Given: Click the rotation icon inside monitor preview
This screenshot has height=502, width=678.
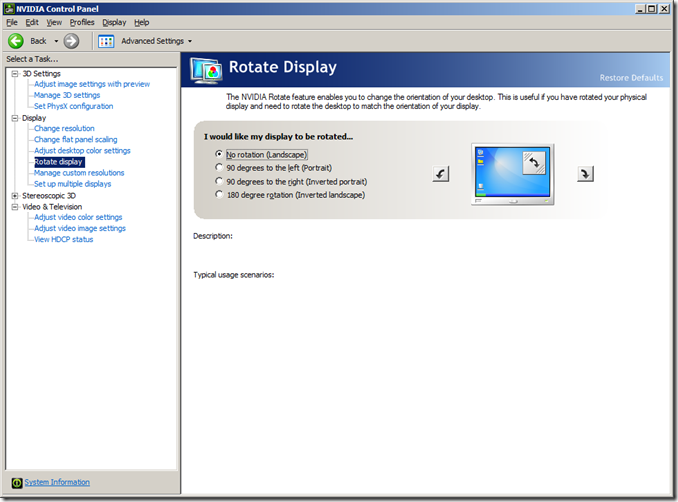Looking at the screenshot, I should click(x=534, y=163).
